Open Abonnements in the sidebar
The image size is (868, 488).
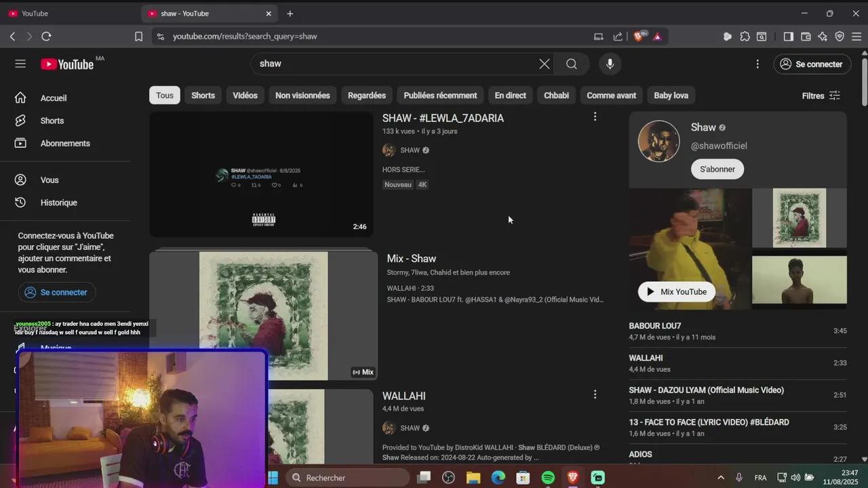pos(65,143)
